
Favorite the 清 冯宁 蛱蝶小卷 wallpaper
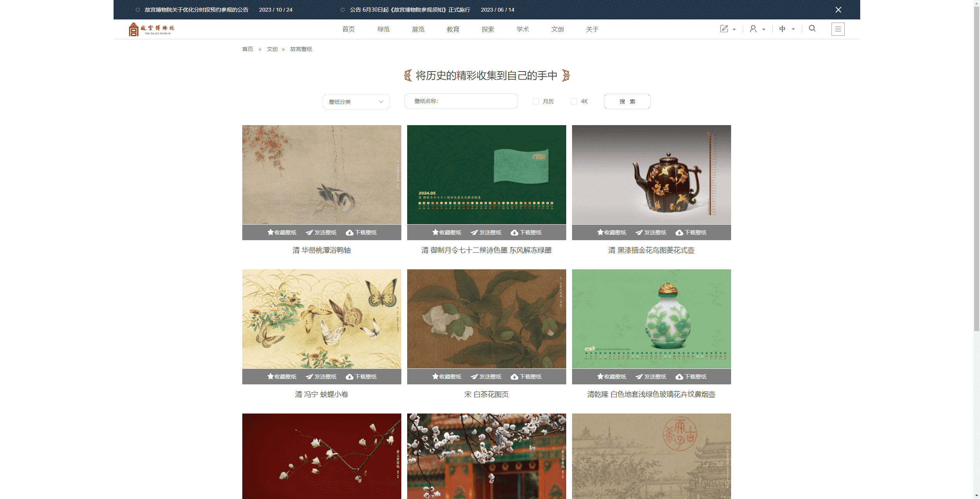[x=282, y=377]
